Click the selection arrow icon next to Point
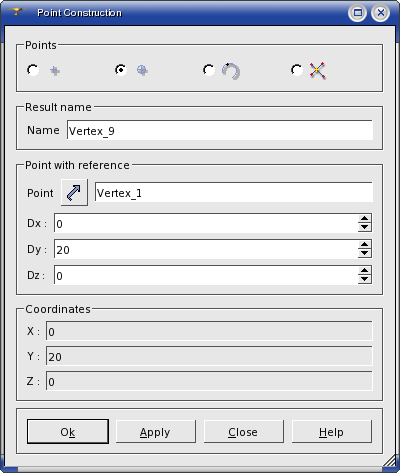Image resolution: width=400 pixels, height=473 pixels. pyautogui.click(x=74, y=193)
